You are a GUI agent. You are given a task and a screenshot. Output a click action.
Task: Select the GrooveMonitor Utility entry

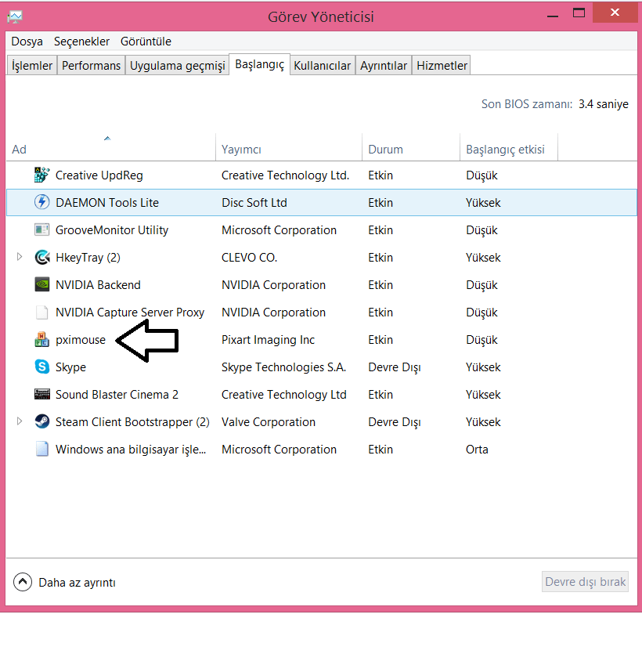click(112, 230)
